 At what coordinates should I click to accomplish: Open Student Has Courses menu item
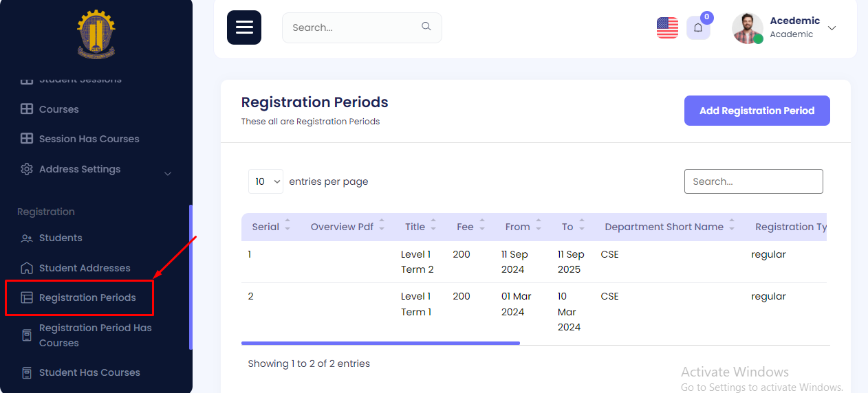[89, 372]
